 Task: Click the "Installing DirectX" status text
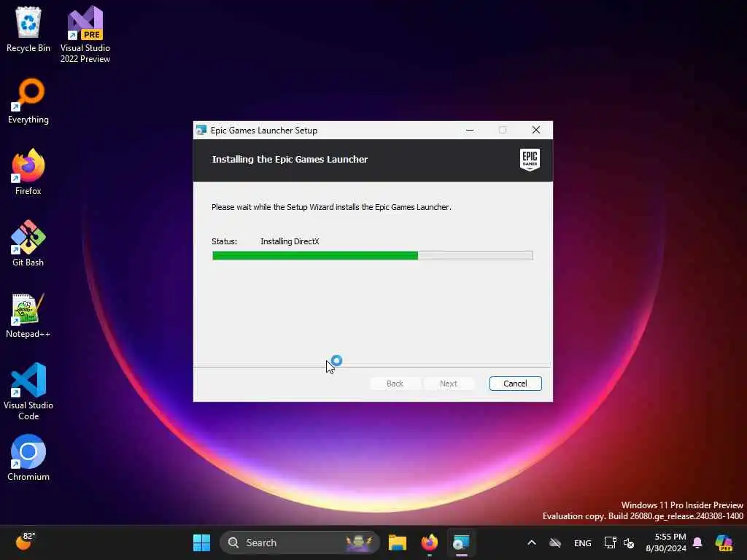[290, 241]
